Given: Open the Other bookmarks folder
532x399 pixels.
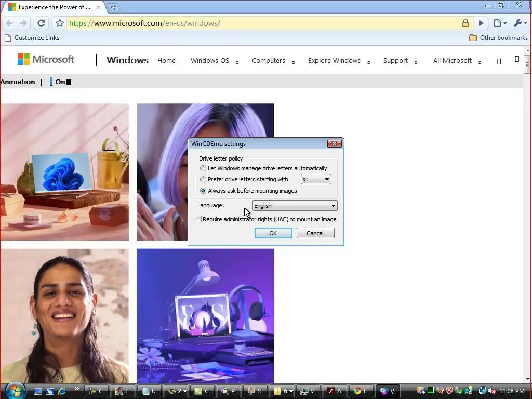Looking at the screenshot, I should coord(498,37).
